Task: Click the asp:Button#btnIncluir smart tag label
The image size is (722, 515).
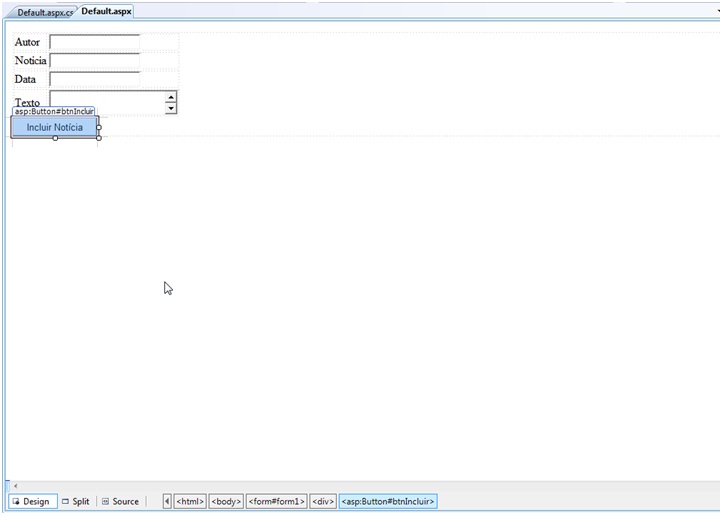Action: tap(54, 111)
